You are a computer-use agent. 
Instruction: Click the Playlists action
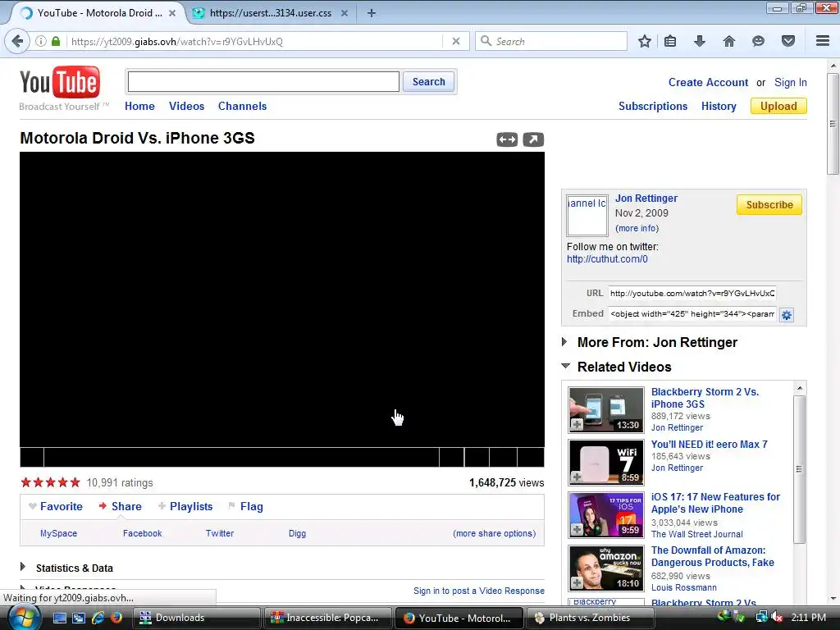[x=190, y=507]
